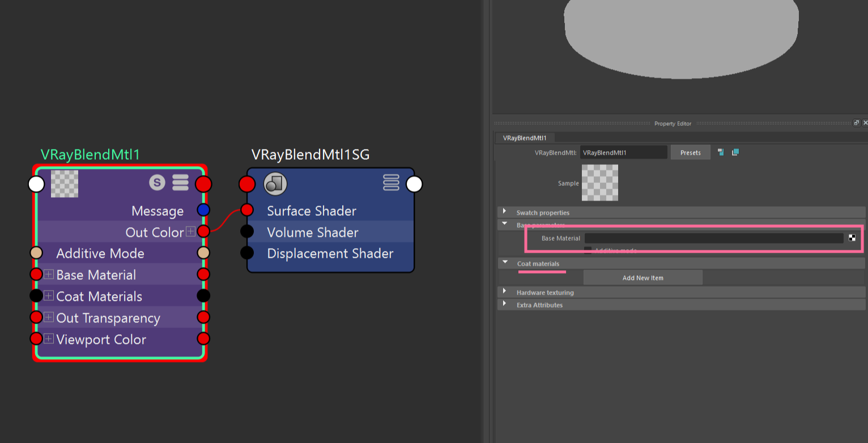The width and height of the screenshot is (868, 443).
Task: Click the Sample checkered swatch
Action: pos(600,182)
